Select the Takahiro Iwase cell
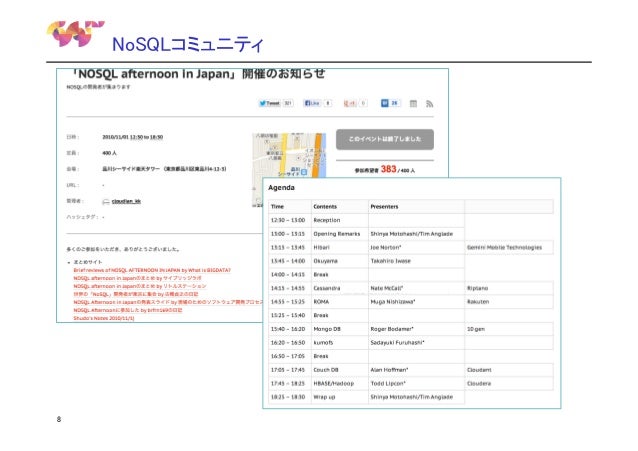638x451 pixels. (416, 261)
